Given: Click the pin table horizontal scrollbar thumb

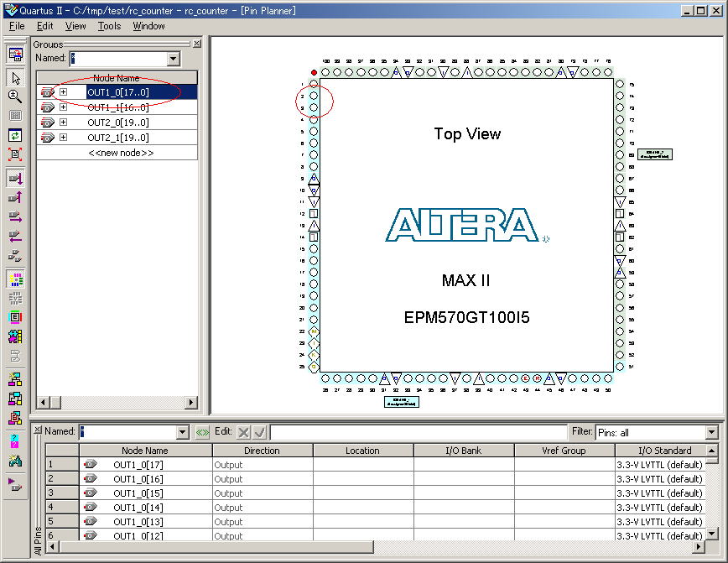Looking at the screenshot, I should [217, 547].
